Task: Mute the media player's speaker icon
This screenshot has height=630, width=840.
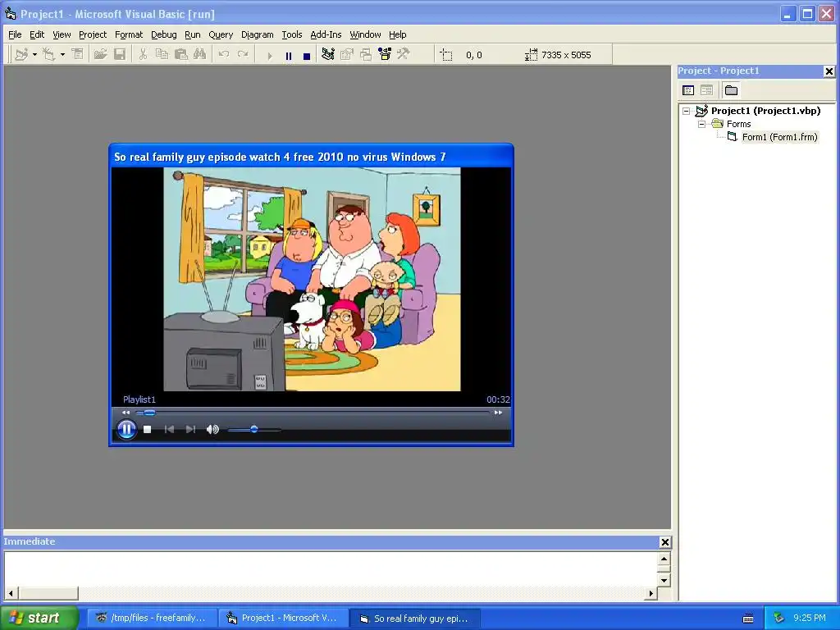Action: tap(212, 430)
